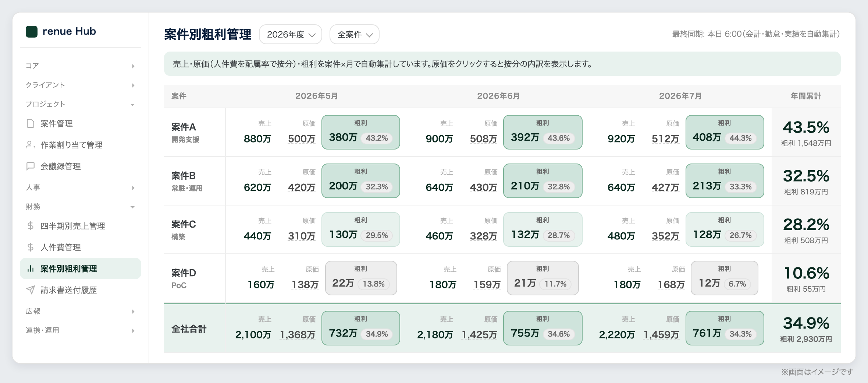The height and width of the screenshot is (383, 868).
Task: Open 会議録管理 in the sidebar
Action: (81, 166)
